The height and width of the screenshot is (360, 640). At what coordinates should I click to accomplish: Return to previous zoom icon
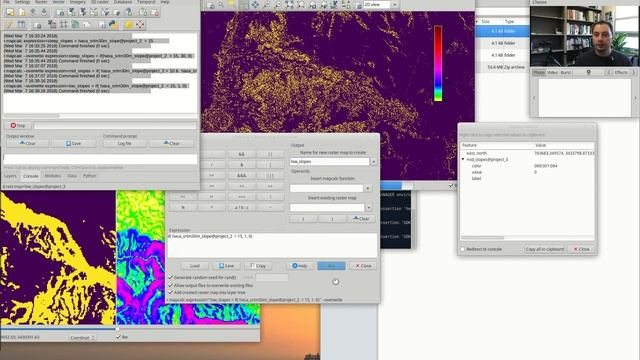point(313,5)
